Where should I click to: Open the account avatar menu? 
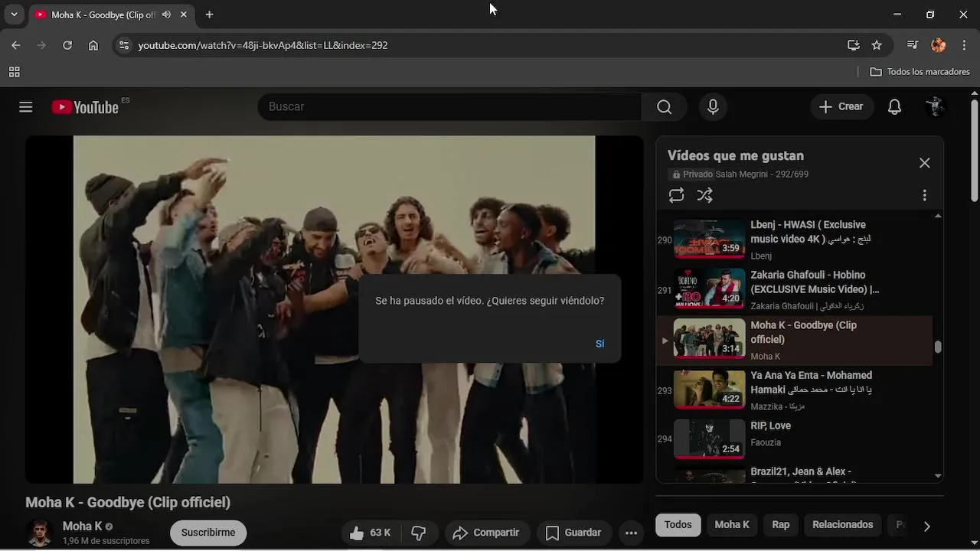point(935,107)
